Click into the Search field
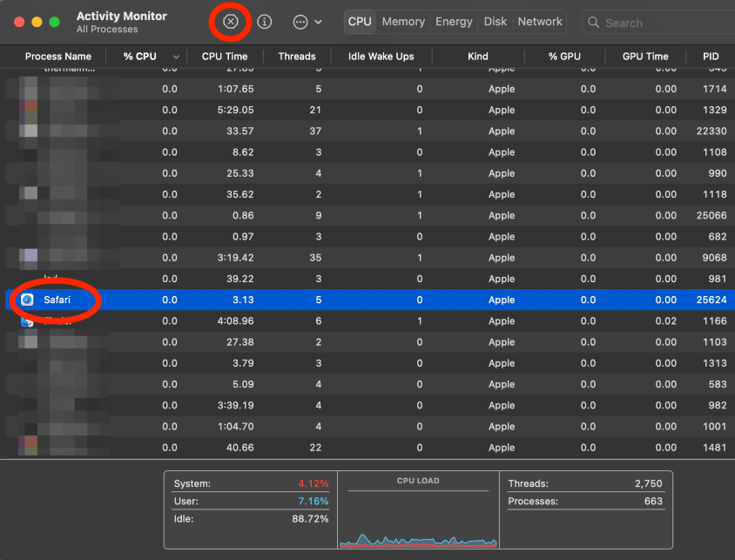735x560 pixels. click(662, 23)
